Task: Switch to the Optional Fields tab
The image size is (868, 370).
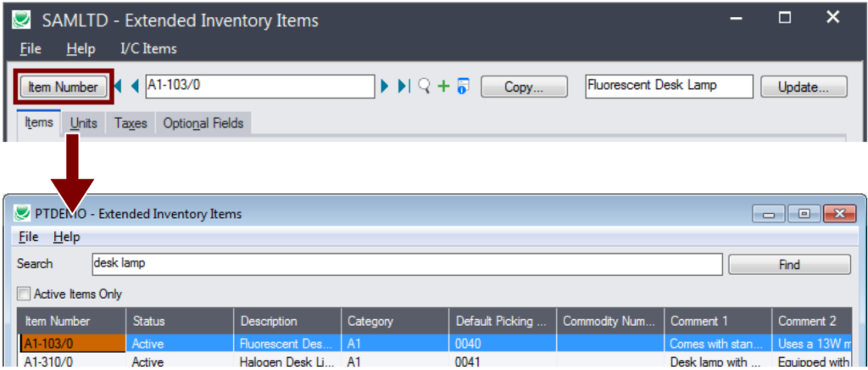Action: 203,123
